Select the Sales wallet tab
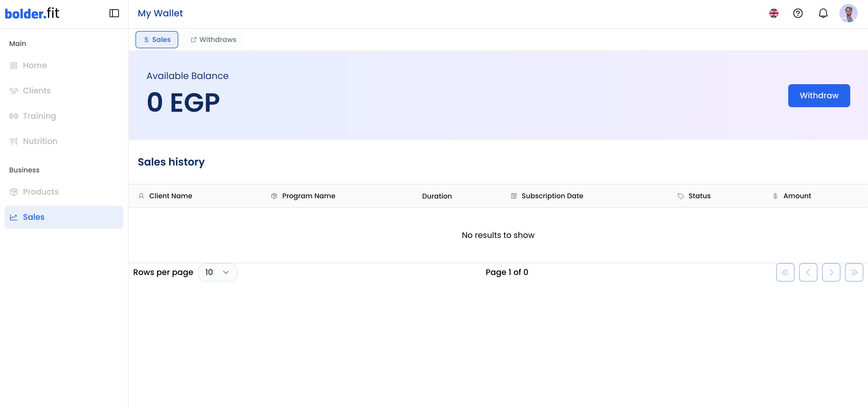Screen dimensions: 868x408 (x=157, y=40)
